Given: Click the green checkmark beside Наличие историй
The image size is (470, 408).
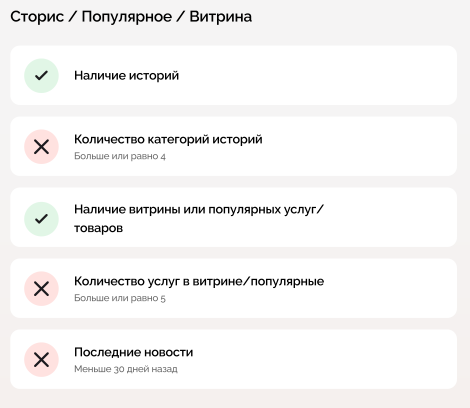Looking at the screenshot, I should 41,76.
